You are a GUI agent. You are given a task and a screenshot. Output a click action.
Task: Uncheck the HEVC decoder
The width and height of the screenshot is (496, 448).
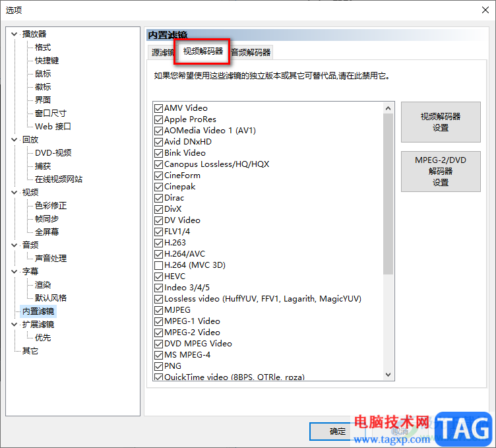point(158,276)
